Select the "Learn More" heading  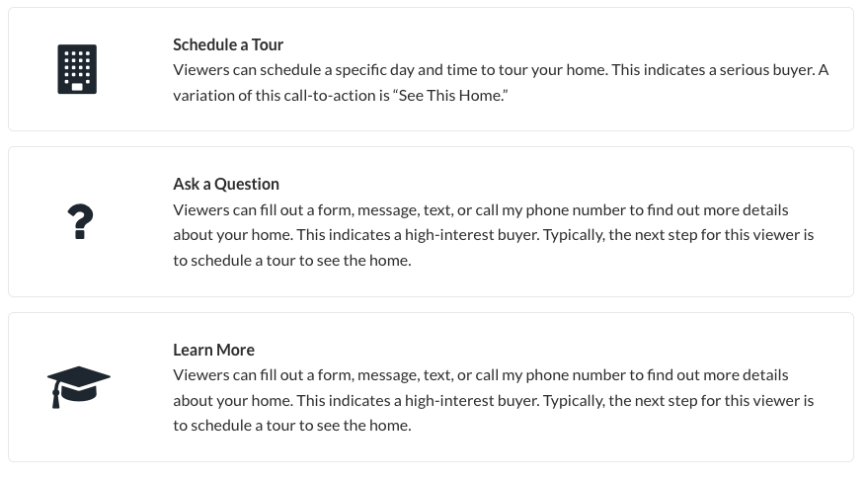[x=213, y=351]
